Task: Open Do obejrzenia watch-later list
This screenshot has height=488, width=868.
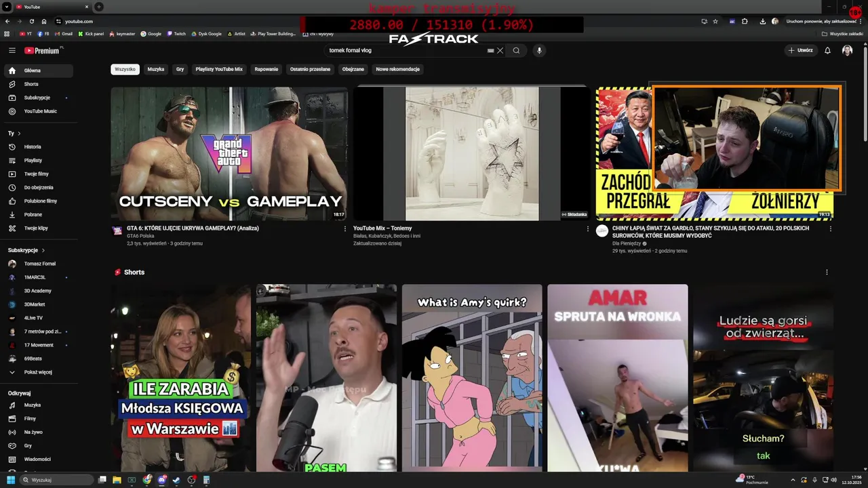Action: 38,187
